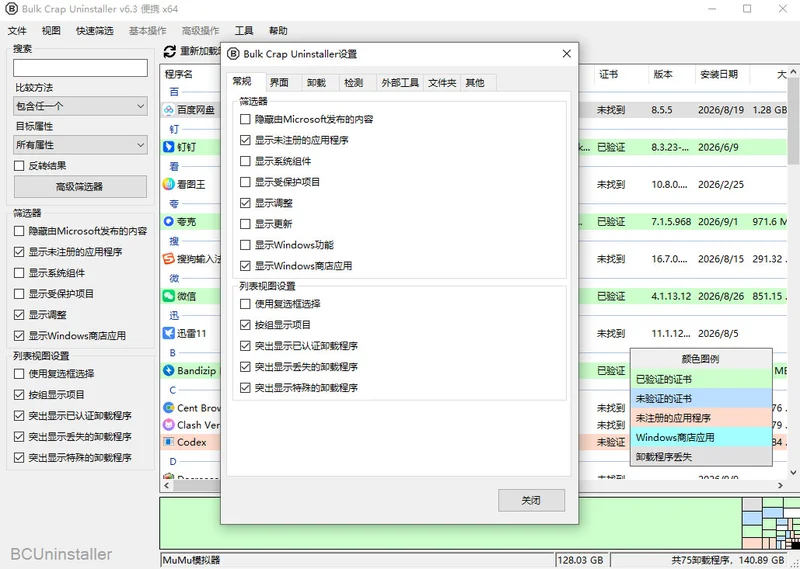Sort list by 安装日期 column header
This screenshot has width=800, height=569.
(722, 75)
